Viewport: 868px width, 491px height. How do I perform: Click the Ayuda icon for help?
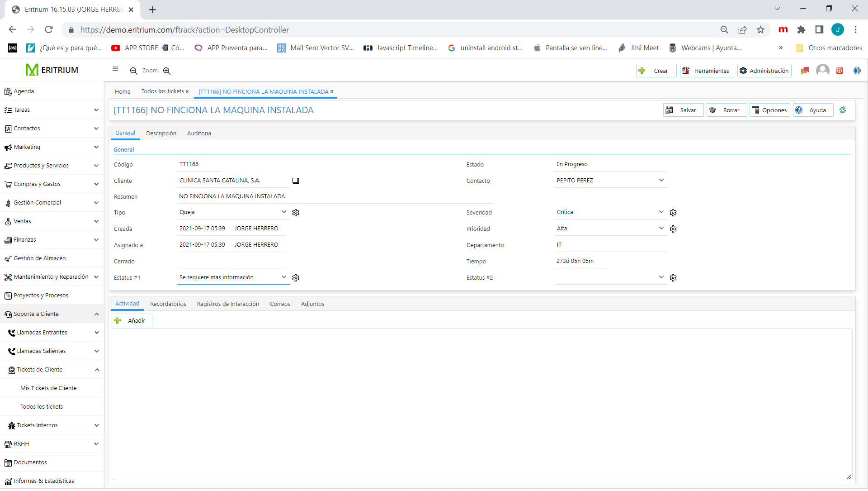[800, 110]
